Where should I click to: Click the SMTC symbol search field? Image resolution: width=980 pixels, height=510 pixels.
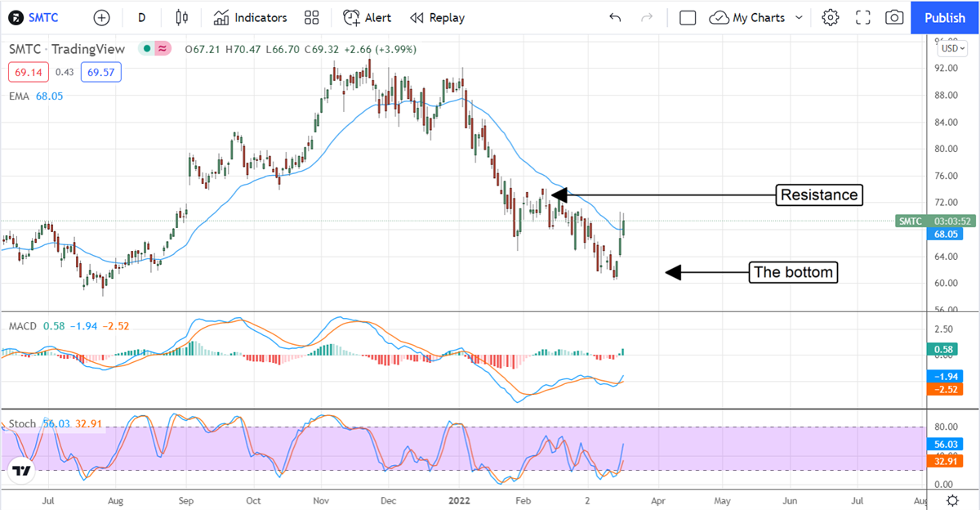tap(41, 17)
